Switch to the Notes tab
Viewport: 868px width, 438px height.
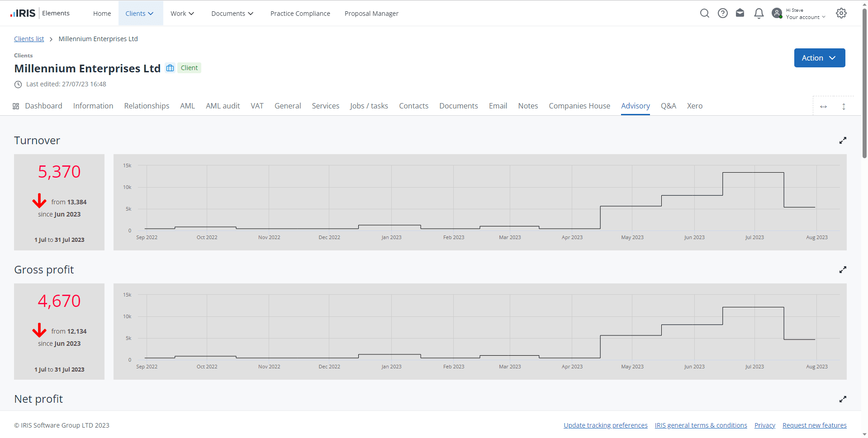pos(528,106)
